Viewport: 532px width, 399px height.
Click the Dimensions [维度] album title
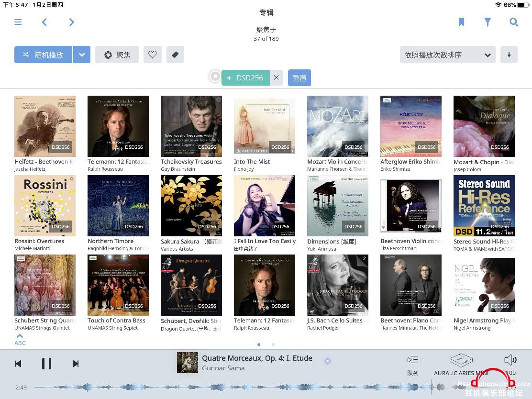coord(332,241)
